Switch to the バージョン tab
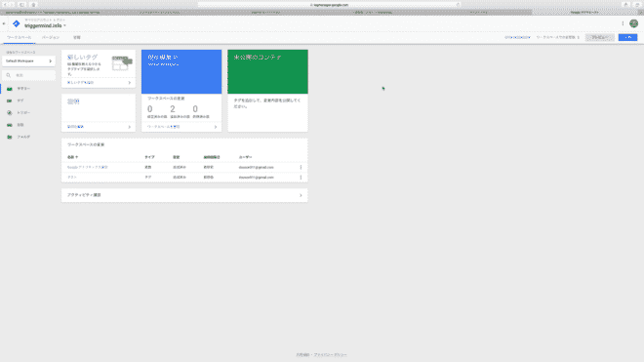The height and width of the screenshot is (362, 644). (x=51, y=37)
